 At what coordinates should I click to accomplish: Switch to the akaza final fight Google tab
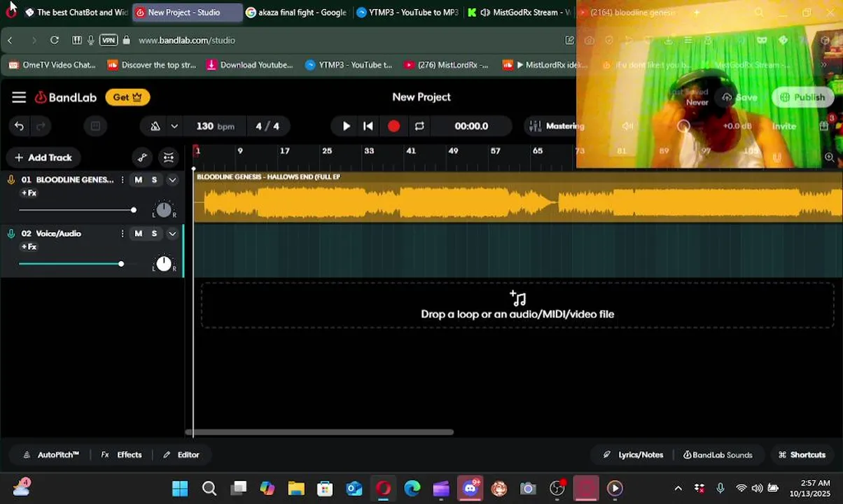click(296, 13)
